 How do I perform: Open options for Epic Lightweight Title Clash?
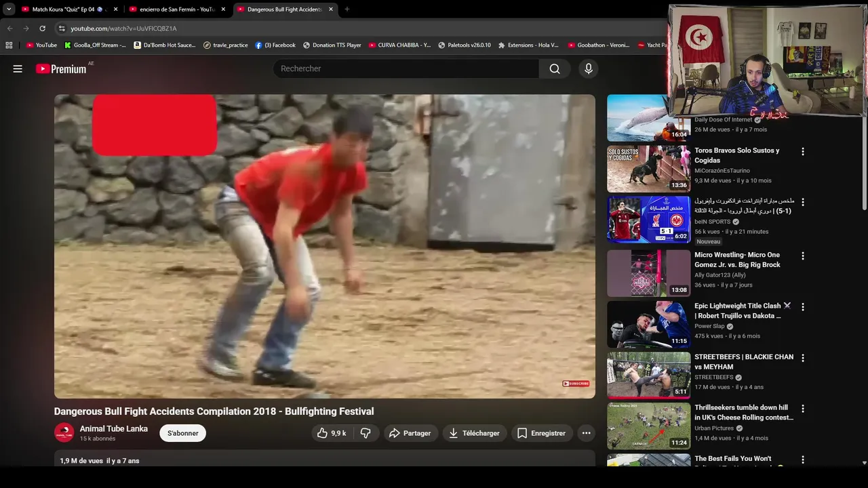803,307
